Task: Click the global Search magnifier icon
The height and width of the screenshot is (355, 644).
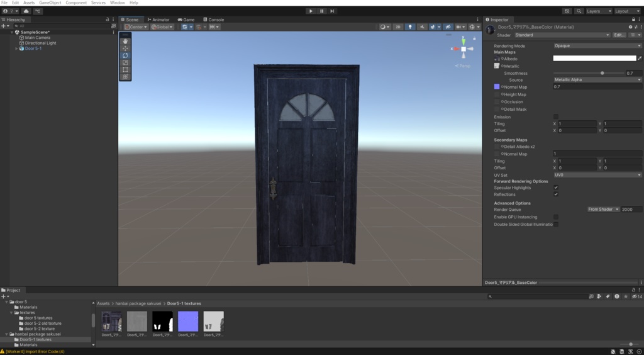Action: click(x=579, y=11)
